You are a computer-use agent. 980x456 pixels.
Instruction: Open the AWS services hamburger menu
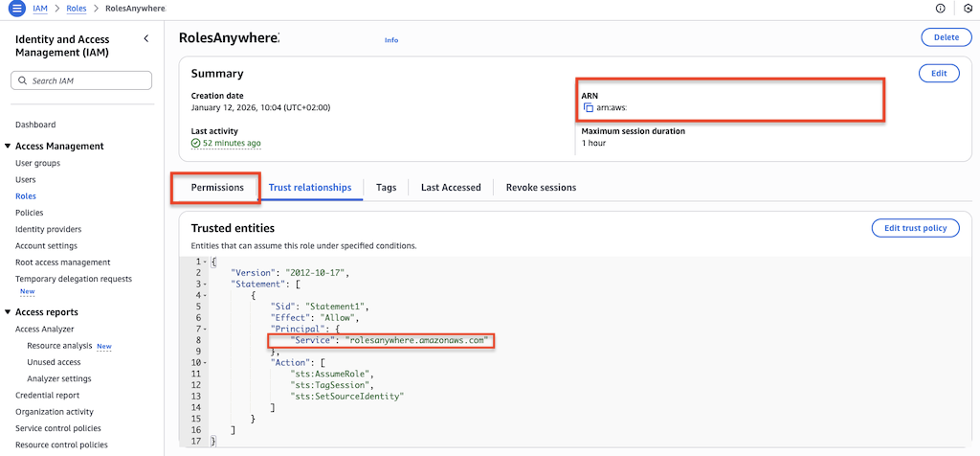point(16,9)
